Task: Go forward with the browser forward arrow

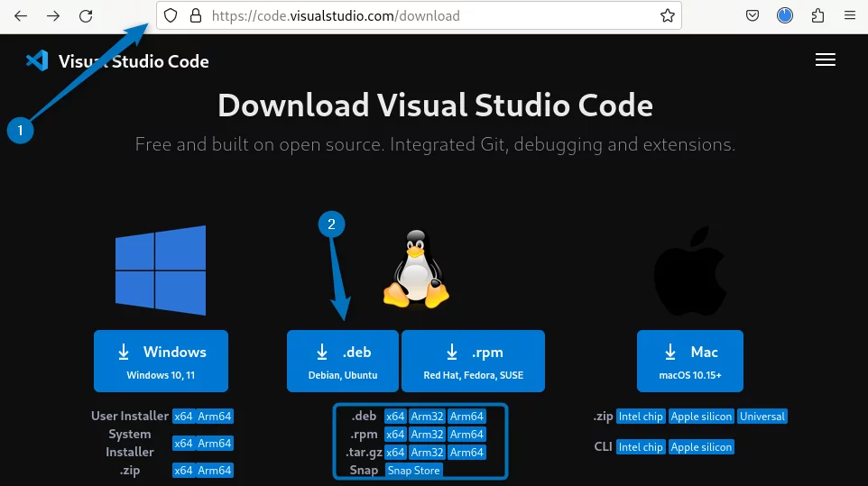Action: tap(53, 16)
